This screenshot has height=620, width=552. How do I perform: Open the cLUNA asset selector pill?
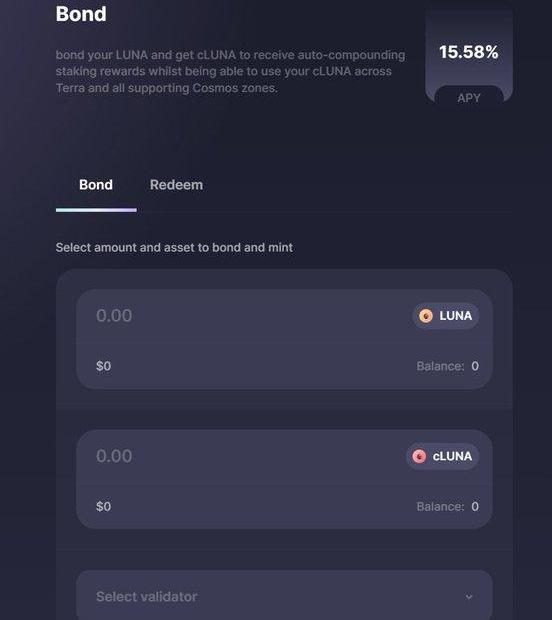[x=442, y=456]
